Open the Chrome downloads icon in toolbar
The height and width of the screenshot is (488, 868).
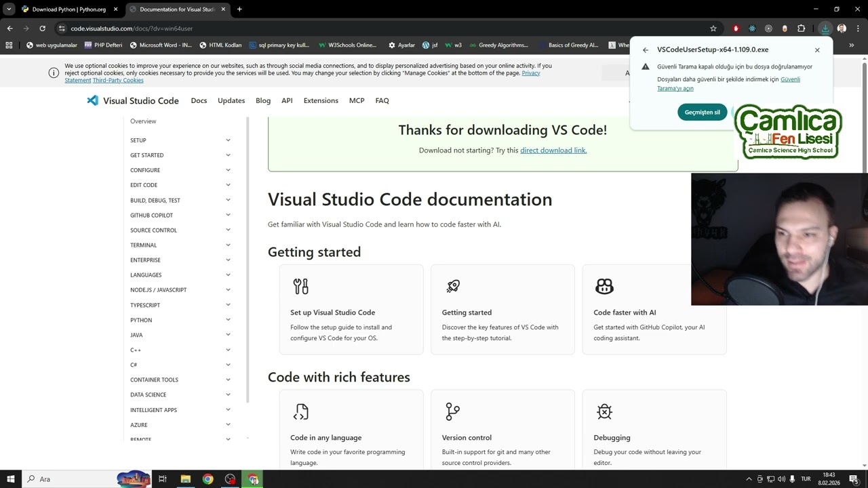click(825, 28)
